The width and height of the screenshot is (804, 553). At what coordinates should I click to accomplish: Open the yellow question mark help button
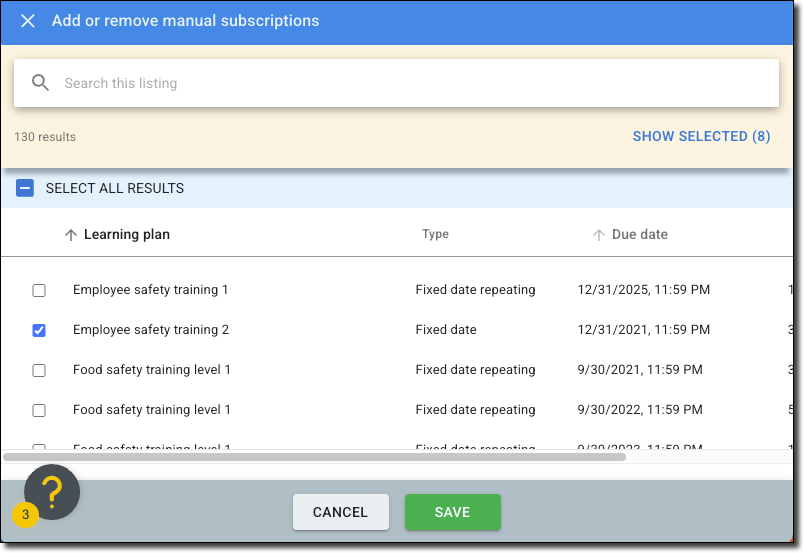pyautogui.click(x=52, y=491)
